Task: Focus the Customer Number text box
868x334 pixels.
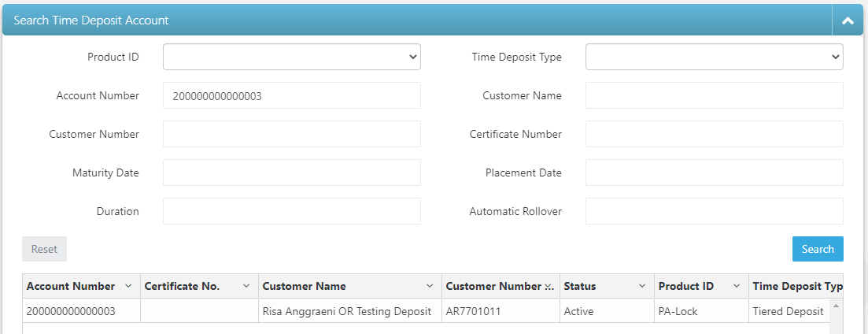Action: (x=291, y=134)
